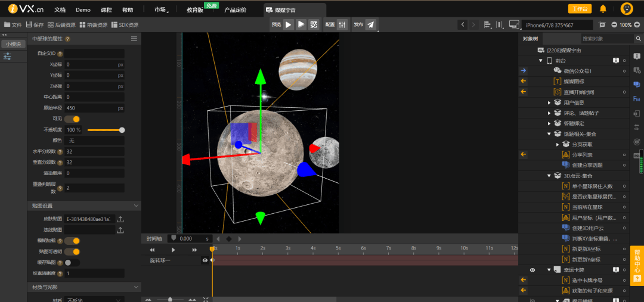The width and height of the screenshot is (644, 302).
Task: Enable the 缓存贴图 toggle
Action: [x=72, y=262]
